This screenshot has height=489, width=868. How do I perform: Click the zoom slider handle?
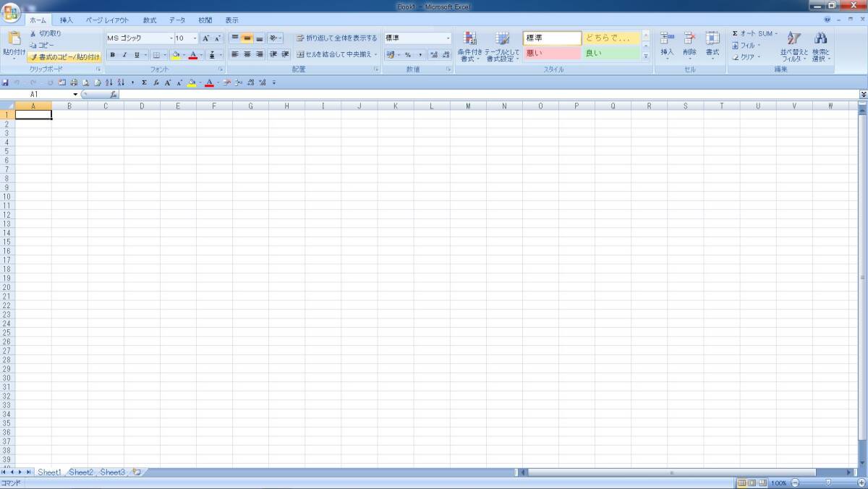pyautogui.click(x=828, y=482)
